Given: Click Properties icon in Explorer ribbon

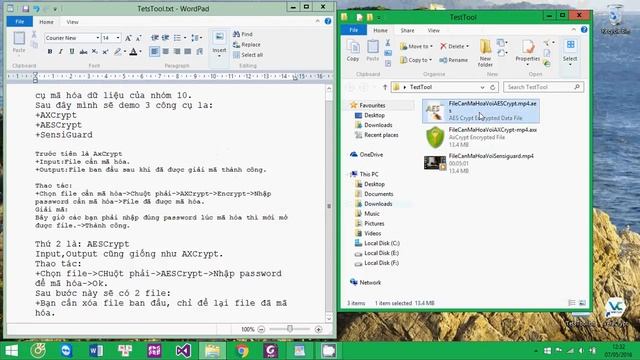Looking at the screenshot, I should coord(528,47).
